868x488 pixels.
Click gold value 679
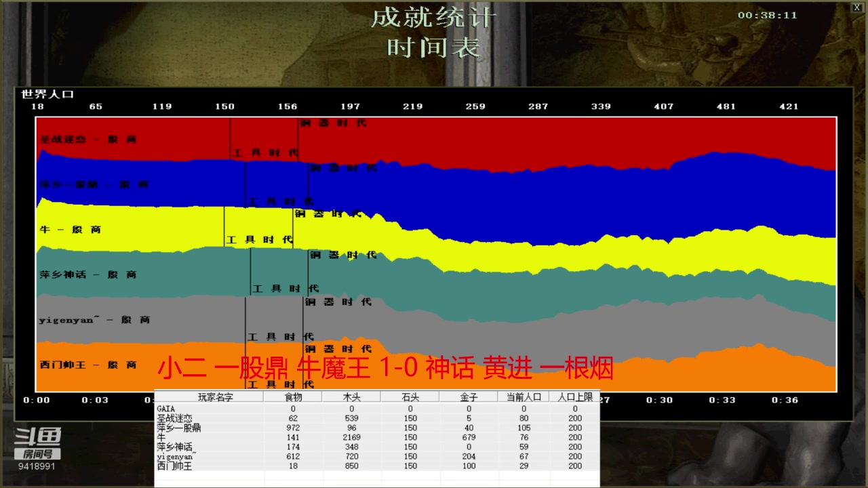point(469,438)
